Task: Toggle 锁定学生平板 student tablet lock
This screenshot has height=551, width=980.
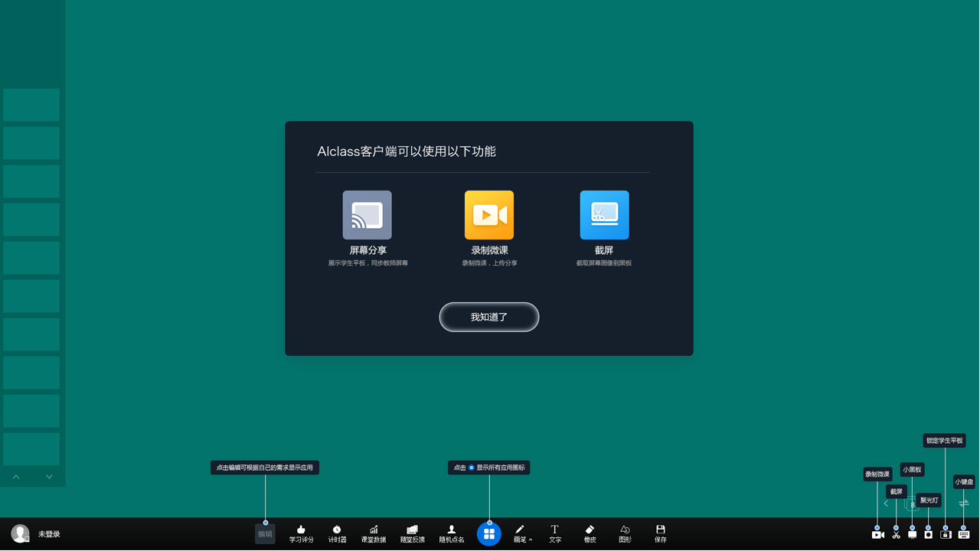Action: click(x=946, y=535)
